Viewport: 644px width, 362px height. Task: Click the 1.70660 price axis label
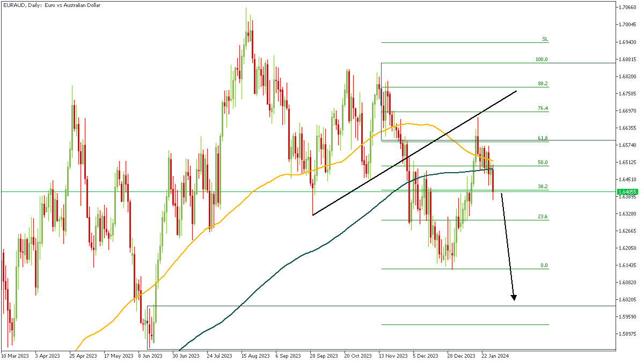[627, 8]
